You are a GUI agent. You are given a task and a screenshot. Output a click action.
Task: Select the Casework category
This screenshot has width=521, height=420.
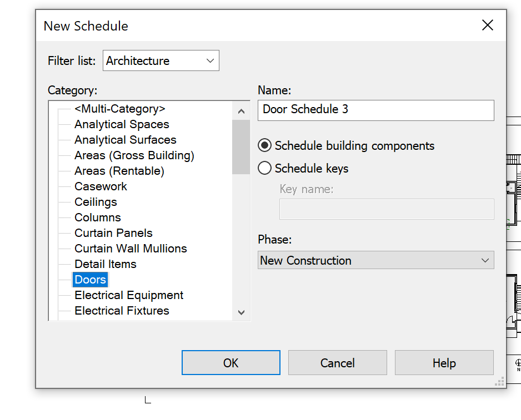(x=101, y=186)
